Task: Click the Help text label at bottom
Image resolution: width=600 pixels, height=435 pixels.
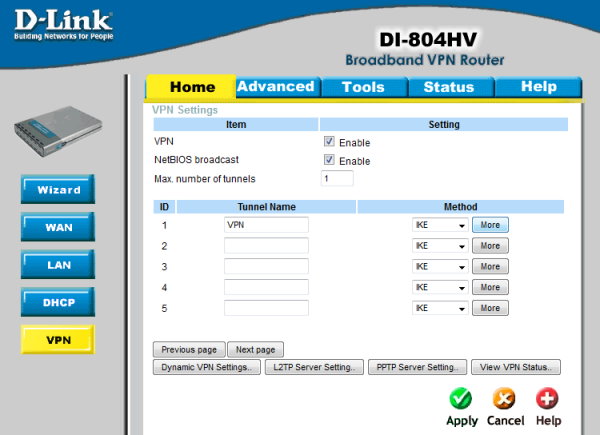Action: click(x=548, y=420)
